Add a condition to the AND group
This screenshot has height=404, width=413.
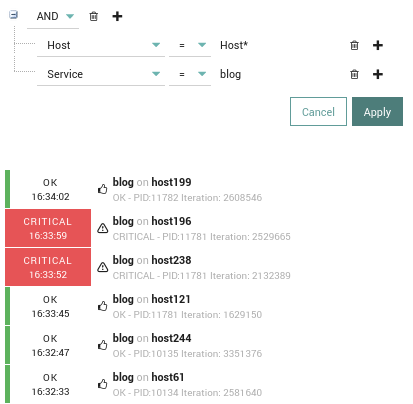pyautogui.click(x=117, y=16)
